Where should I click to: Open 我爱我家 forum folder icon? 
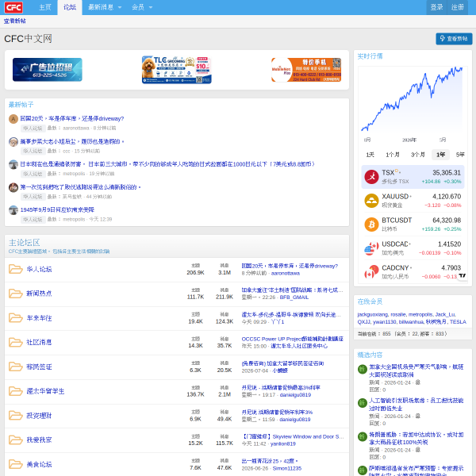point(16,440)
